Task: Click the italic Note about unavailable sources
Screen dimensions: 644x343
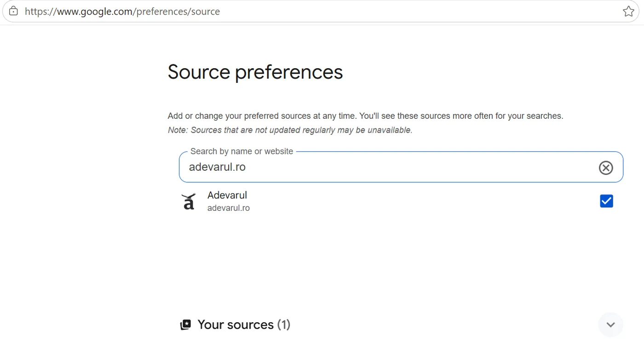Action: tap(290, 130)
